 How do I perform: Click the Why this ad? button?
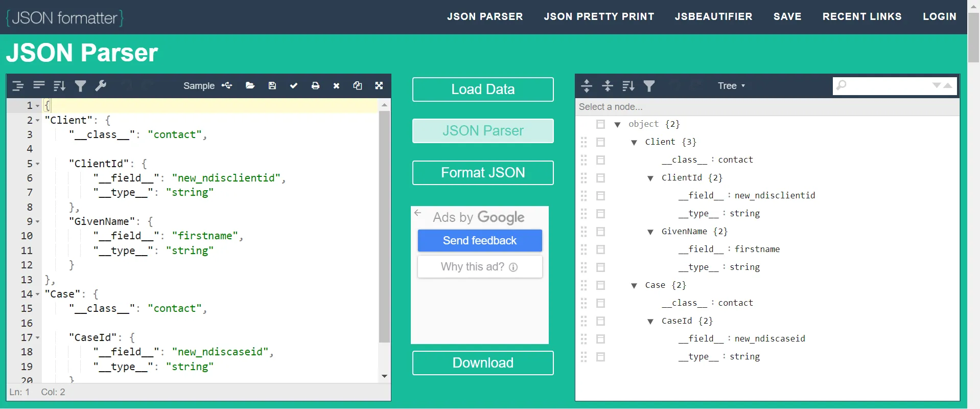(x=480, y=267)
